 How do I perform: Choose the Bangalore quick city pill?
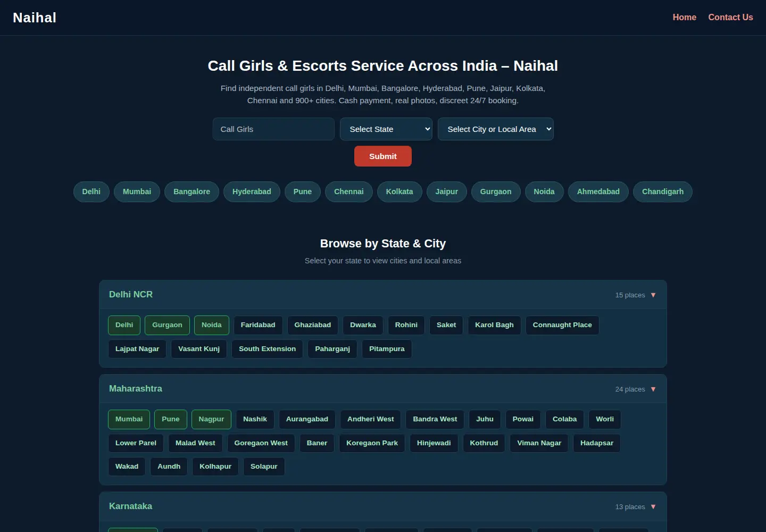[x=192, y=192]
